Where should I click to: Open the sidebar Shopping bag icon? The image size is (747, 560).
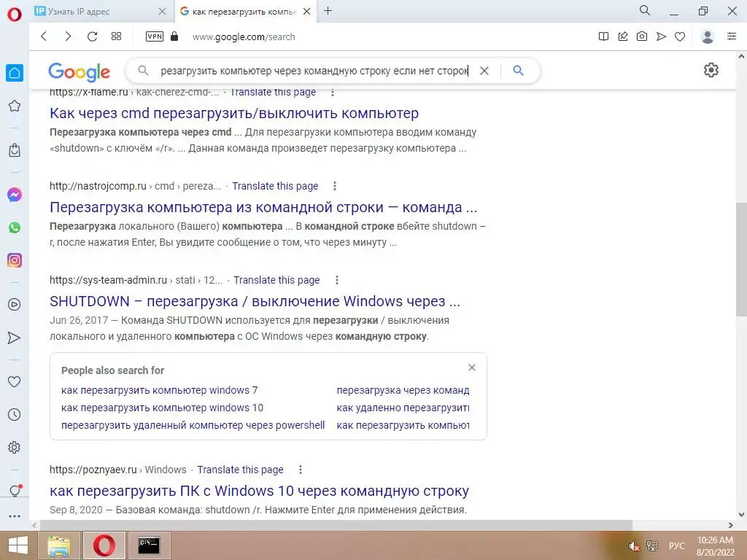[x=15, y=150]
